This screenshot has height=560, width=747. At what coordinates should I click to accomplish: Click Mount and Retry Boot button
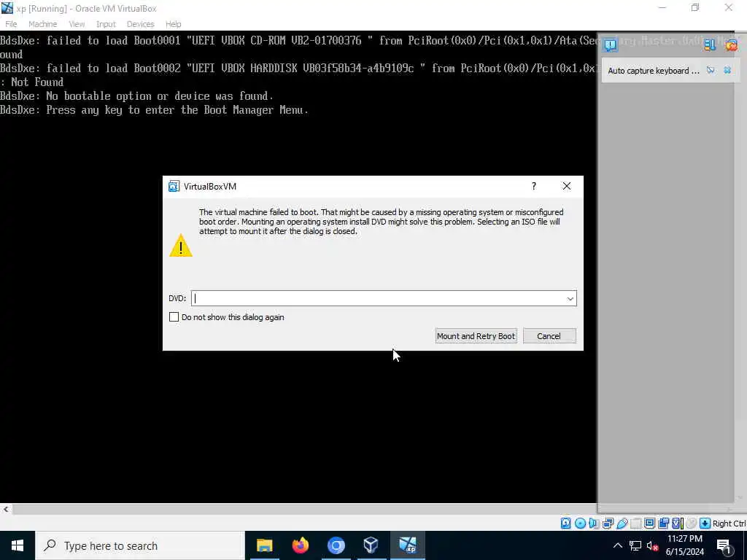click(476, 336)
